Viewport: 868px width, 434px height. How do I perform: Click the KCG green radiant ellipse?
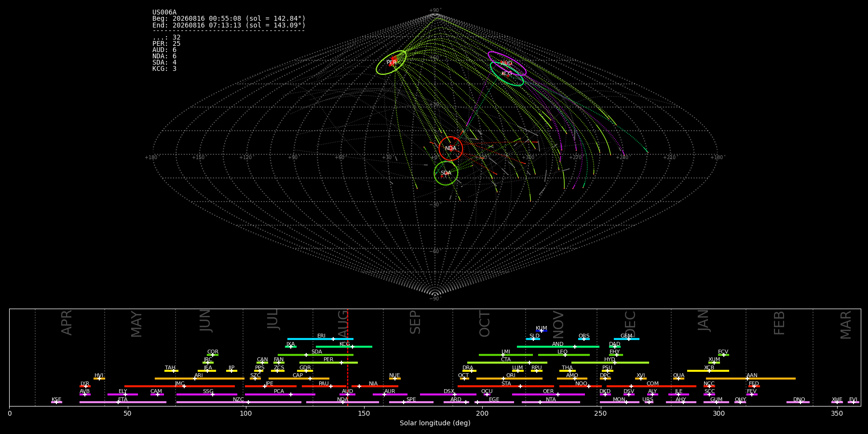[x=507, y=74]
